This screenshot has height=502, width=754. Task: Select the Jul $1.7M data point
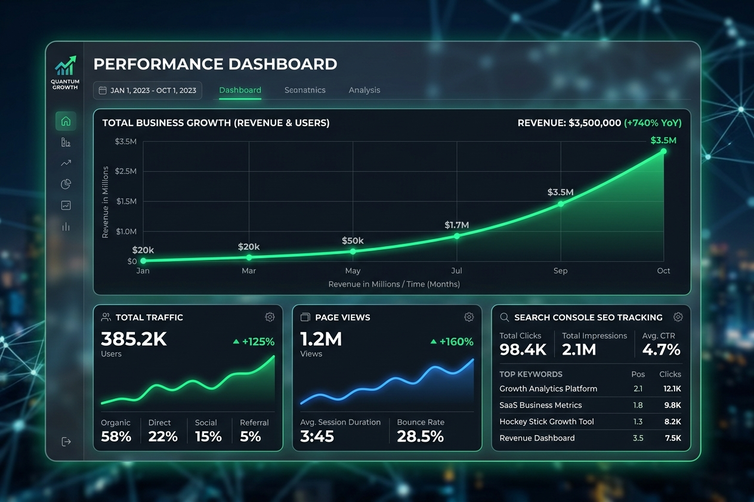click(x=457, y=236)
